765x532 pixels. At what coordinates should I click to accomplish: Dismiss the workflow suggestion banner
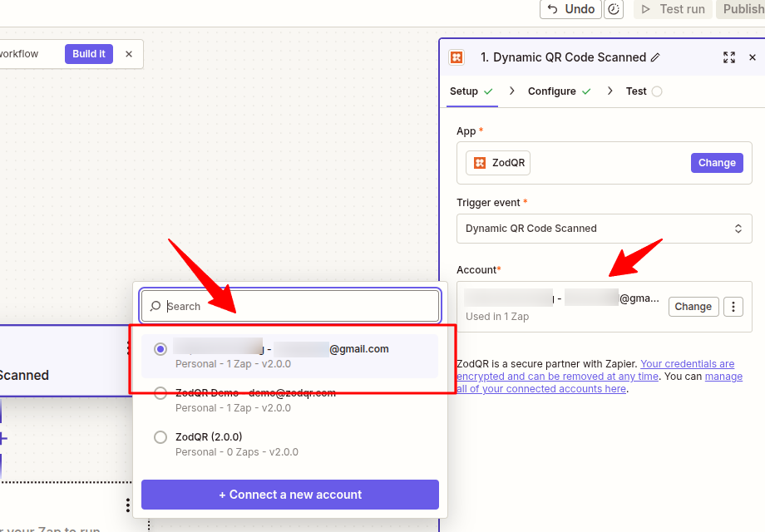[129, 54]
